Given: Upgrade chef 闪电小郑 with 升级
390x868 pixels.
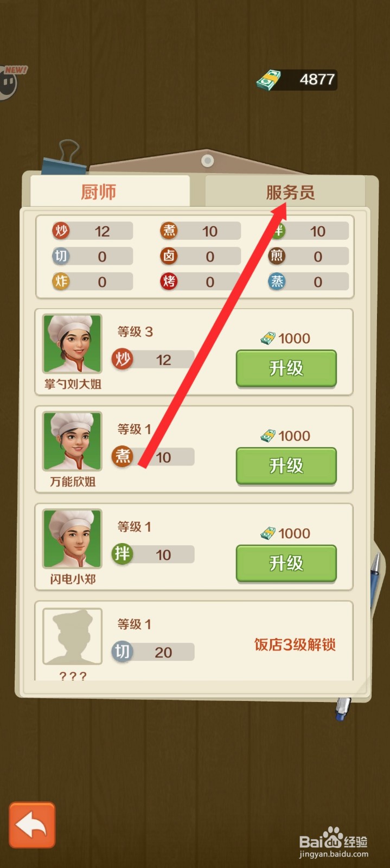Looking at the screenshot, I should 286,564.
